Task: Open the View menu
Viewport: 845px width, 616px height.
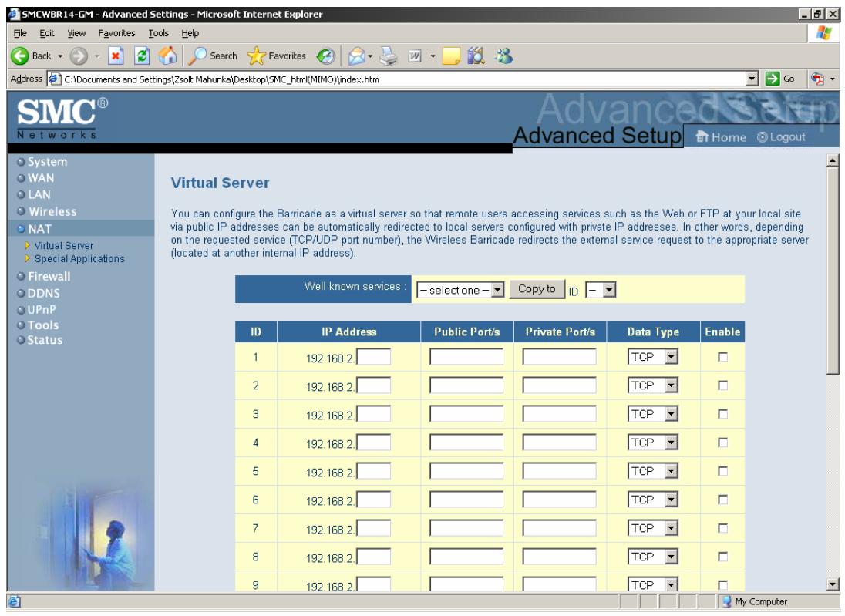Action: point(76,33)
